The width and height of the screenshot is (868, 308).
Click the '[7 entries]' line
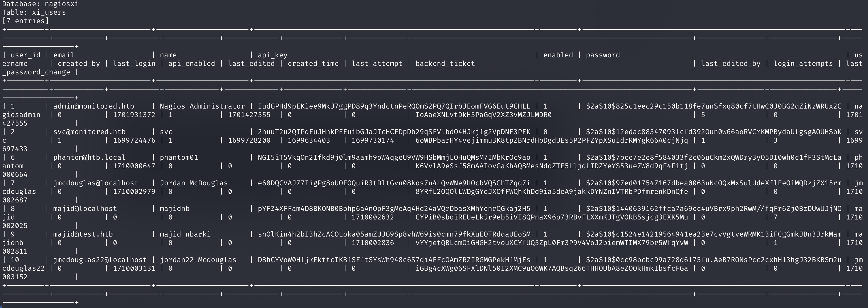26,21
